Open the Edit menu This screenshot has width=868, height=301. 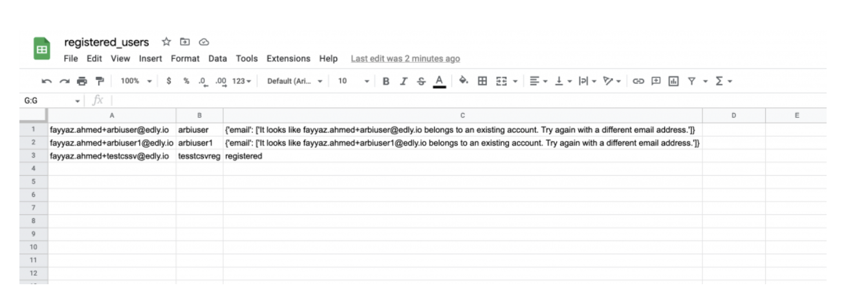94,59
